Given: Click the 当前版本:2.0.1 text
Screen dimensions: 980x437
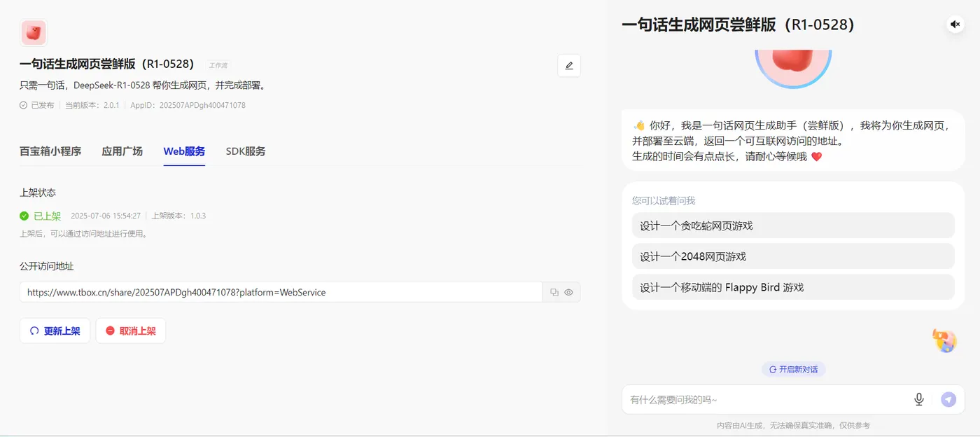Looking at the screenshot, I should pos(92,105).
